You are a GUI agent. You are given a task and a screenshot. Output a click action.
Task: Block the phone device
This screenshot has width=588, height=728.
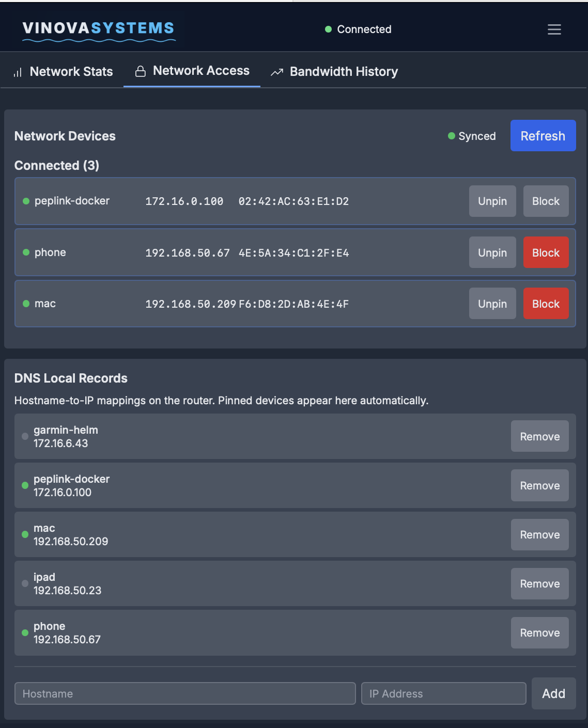click(x=546, y=252)
